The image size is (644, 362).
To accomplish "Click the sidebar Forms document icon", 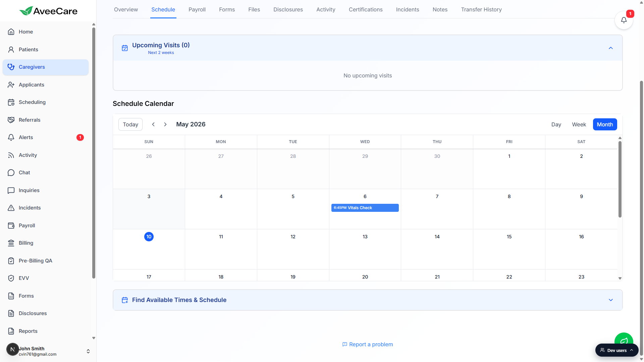I will 11,296.
